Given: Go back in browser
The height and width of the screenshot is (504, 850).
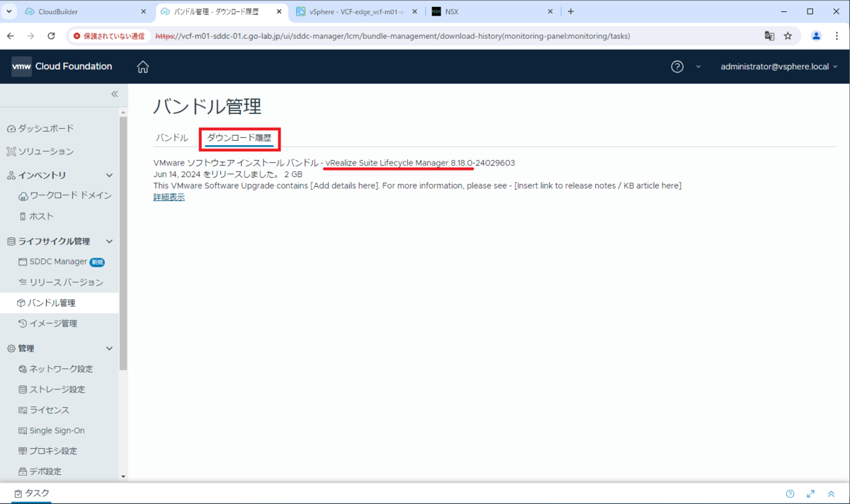Looking at the screenshot, I should [x=11, y=35].
